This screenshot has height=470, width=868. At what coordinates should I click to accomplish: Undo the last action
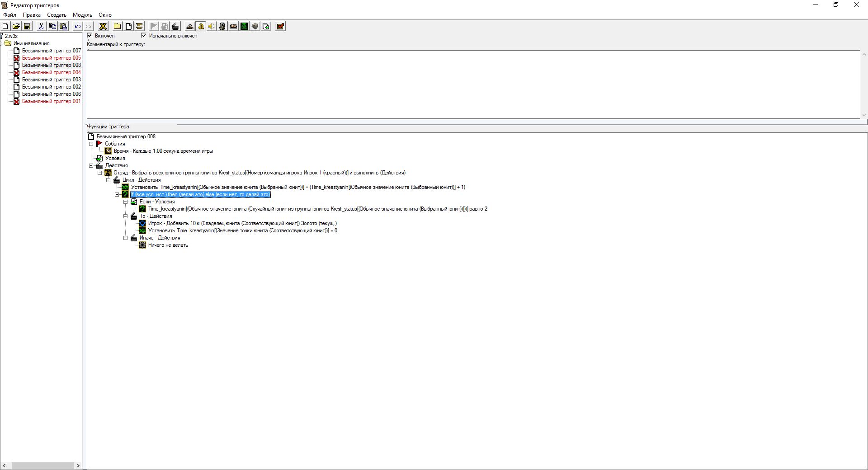(78, 26)
